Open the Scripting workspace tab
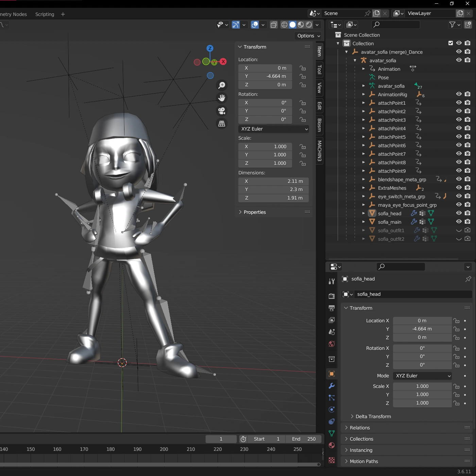Screen dimensions: 476x476 (x=45, y=14)
